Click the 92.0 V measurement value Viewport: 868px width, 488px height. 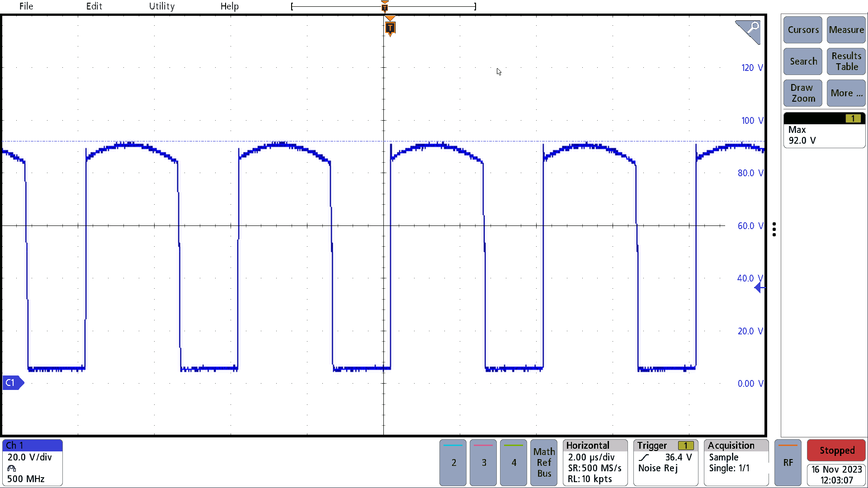(802, 141)
